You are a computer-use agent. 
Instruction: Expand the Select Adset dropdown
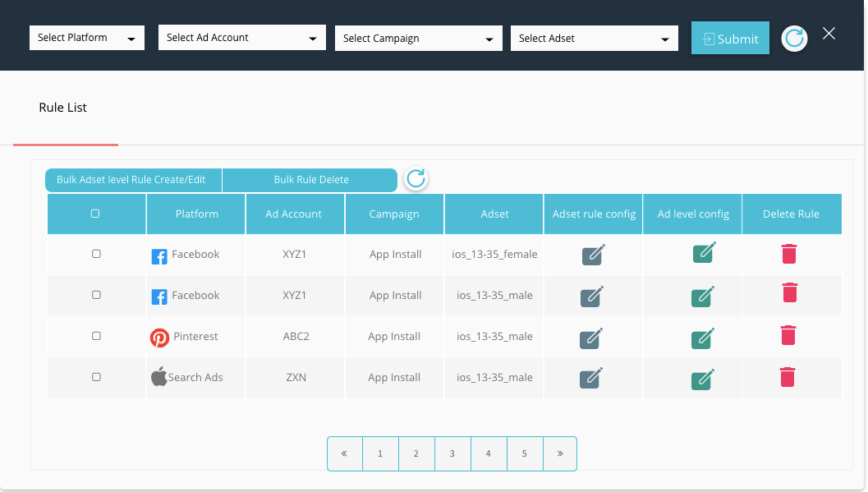(594, 38)
